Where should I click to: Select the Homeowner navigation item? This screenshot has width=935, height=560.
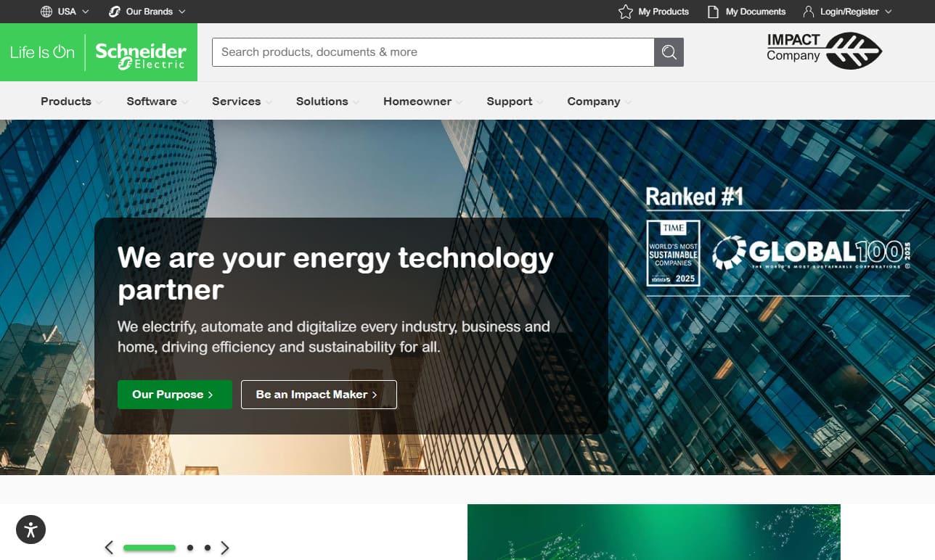pos(417,102)
